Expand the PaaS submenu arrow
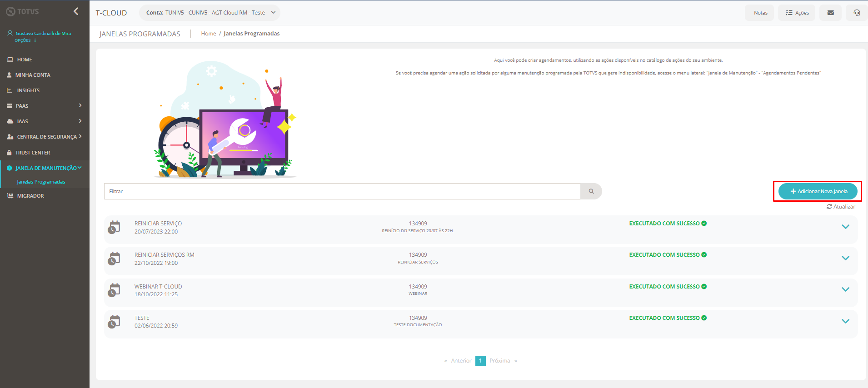Viewport: 868px width, 388px height. (x=80, y=105)
